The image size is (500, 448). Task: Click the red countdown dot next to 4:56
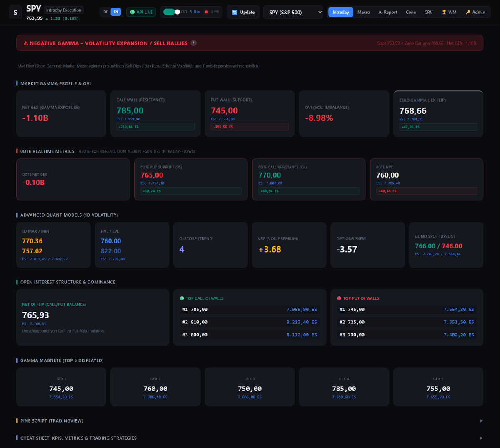click(206, 12)
